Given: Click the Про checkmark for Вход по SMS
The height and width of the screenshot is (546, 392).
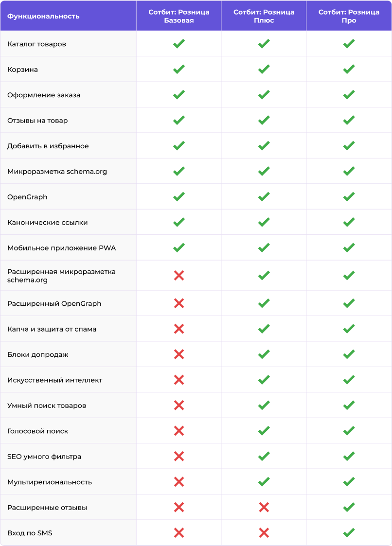Looking at the screenshot, I should (x=349, y=533).
